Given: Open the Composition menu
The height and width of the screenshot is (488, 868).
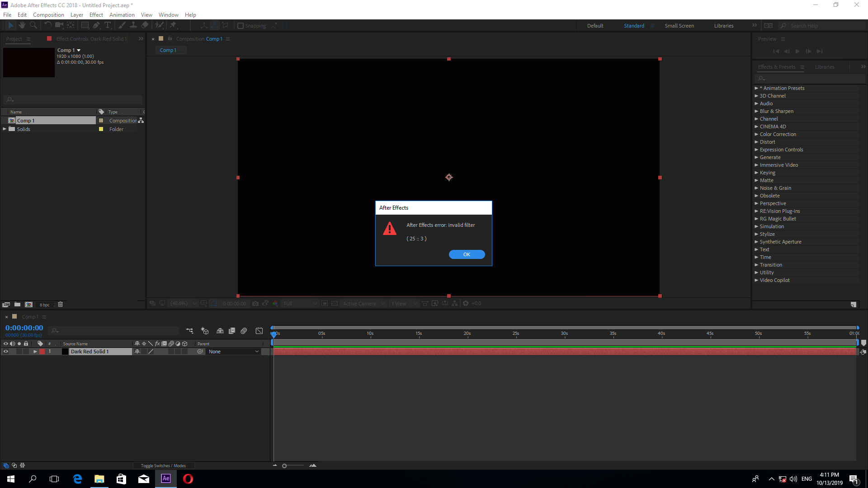Looking at the screenshot, I should click(x=49, y=14).
